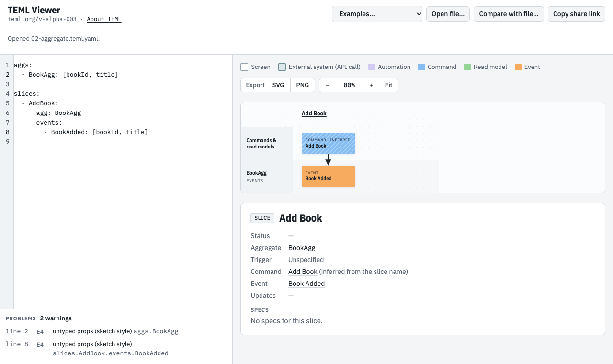The height and width of the screenshot is (364, 613).
Task: Click 'Opened 02-aggregate.teml.yaml.' status message
Action: [x=54, y=39]
